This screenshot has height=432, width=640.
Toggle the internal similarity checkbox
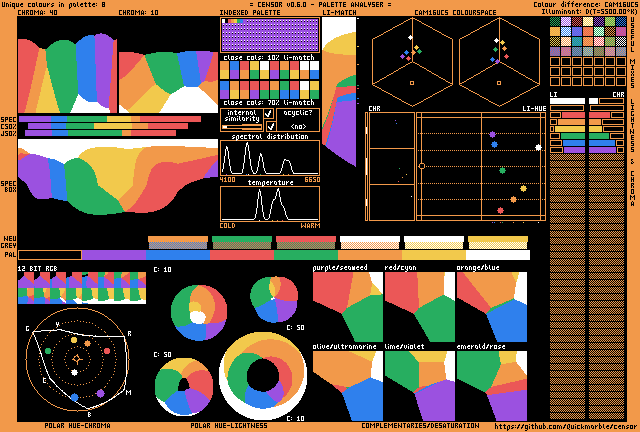[270, 114]
